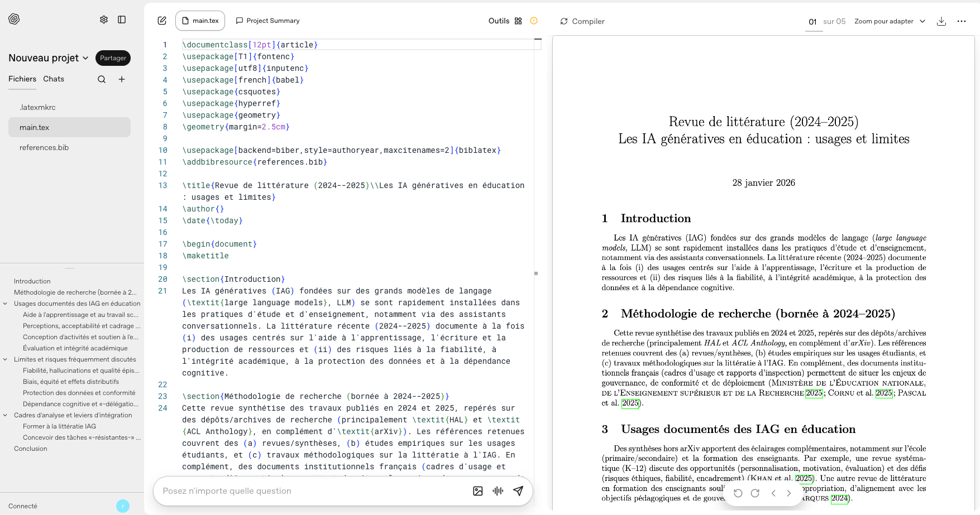This screenshot has width=980, height=515.
Task: Open the Nouveau projet dropdown
Action: [x=49, y=58]
